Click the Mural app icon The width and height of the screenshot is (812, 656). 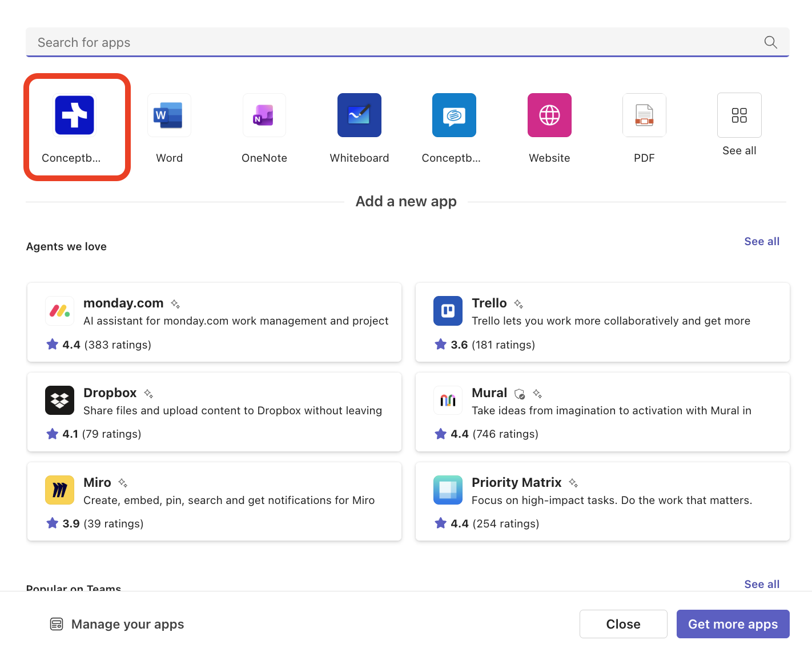pos(448,400)
